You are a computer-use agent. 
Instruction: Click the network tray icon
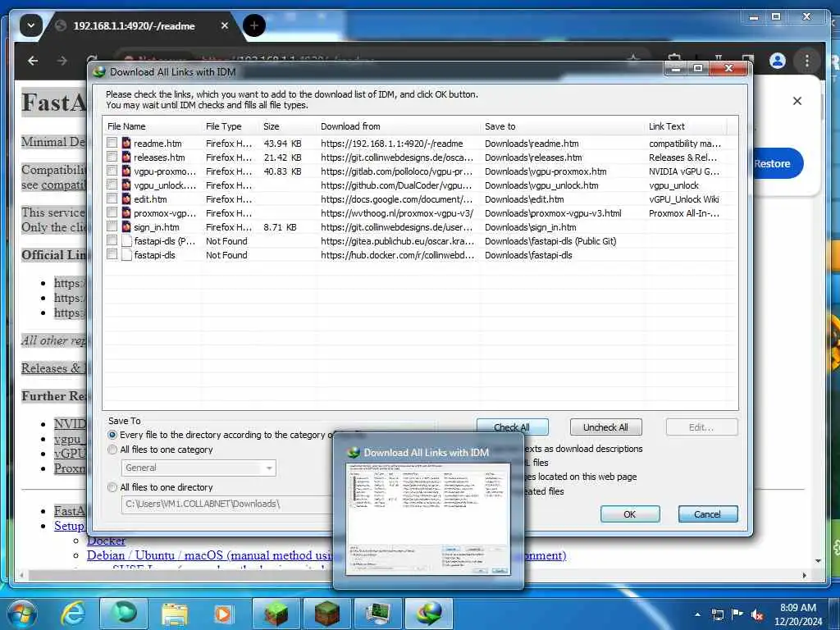(x=717, y=614)
